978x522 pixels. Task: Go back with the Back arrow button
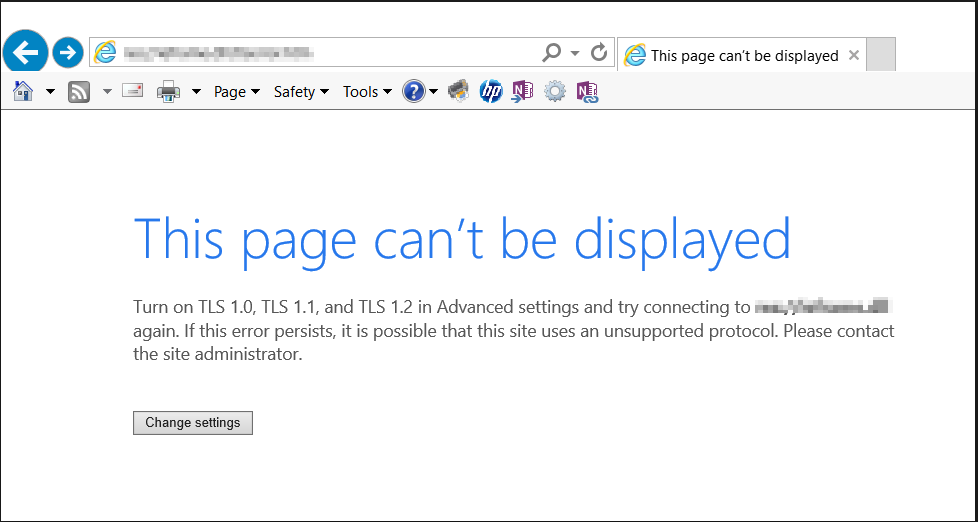25,52
